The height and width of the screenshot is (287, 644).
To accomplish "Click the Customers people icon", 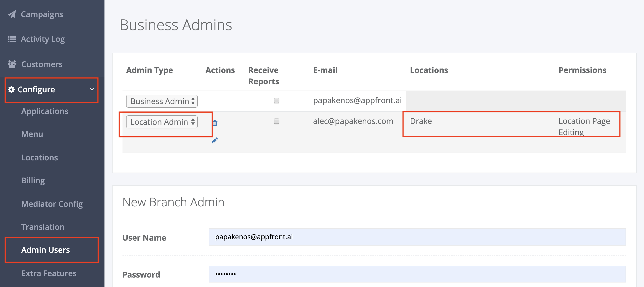I will tap(12, 64).
